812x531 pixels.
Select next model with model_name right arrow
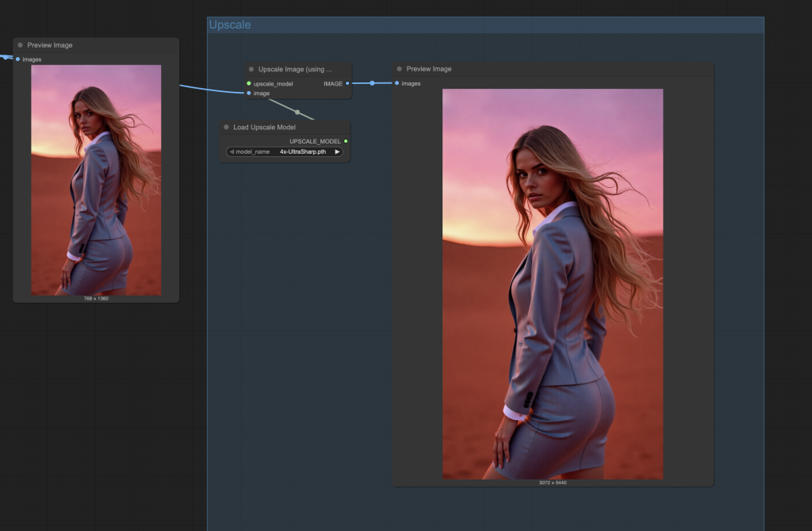[337, 151]
